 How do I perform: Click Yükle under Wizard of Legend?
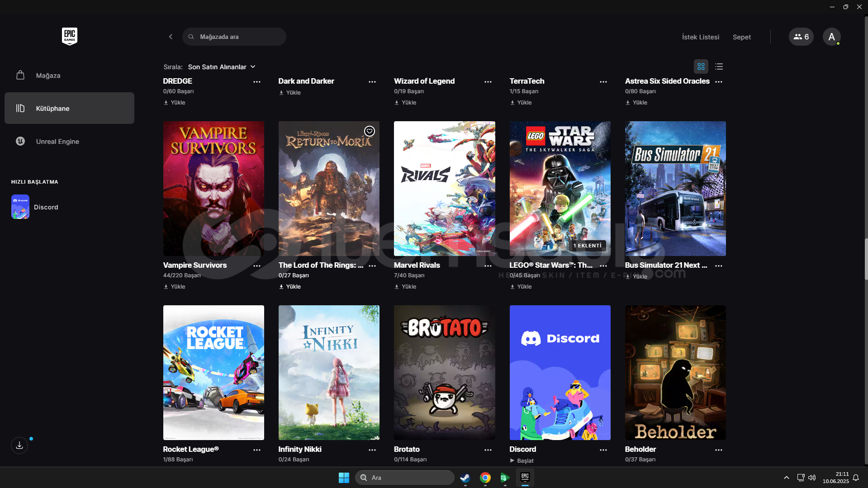(405, 103)
